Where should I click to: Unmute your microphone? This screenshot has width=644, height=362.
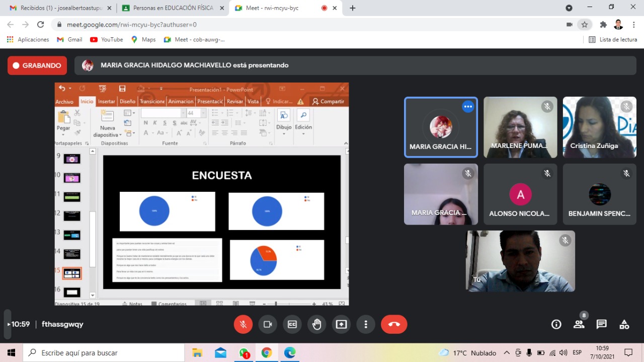[x=243, y=324]
